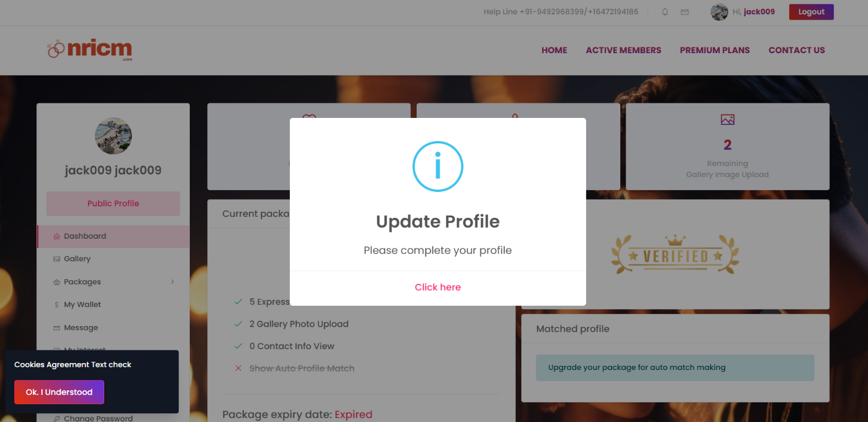Open the HOME menu item
Image resolution: width=868 pixels, height=422 pixels.
554,50
